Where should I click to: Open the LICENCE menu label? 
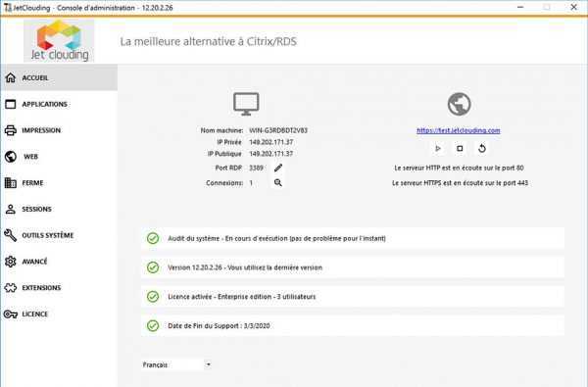click(35, 314)
